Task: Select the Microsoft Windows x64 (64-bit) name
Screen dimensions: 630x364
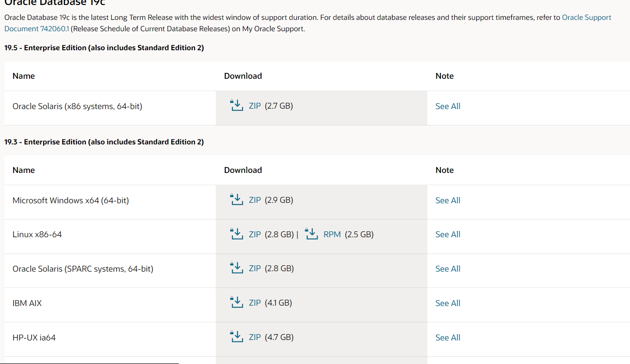Action: (71, 201)
